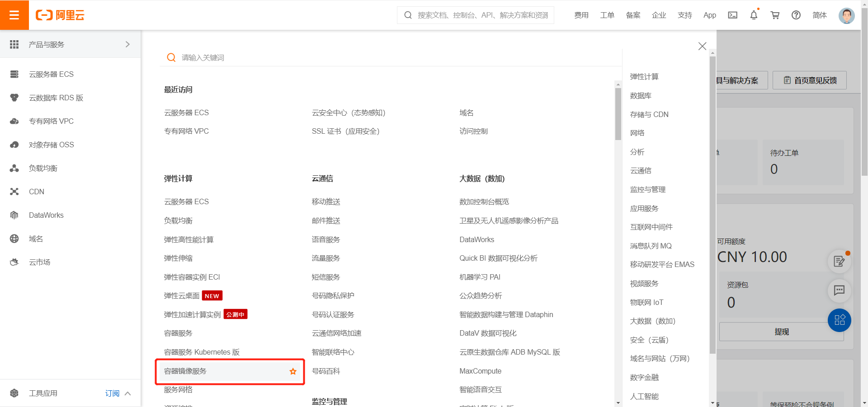Select 费用 in the top navigation
This screenshot has height=407, width=868.
click(x=581, y=15)
